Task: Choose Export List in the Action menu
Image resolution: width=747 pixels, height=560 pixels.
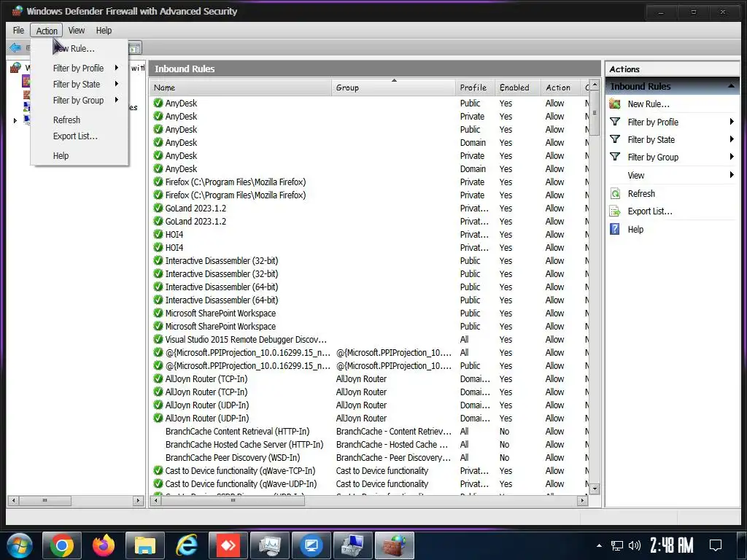Action: (75, 136)
